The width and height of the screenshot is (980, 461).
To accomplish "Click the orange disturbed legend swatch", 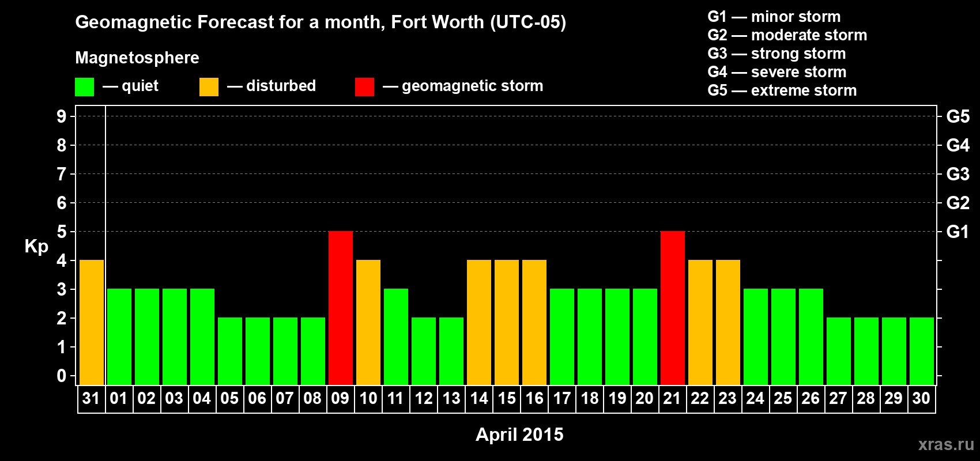I will click(209, 87).
